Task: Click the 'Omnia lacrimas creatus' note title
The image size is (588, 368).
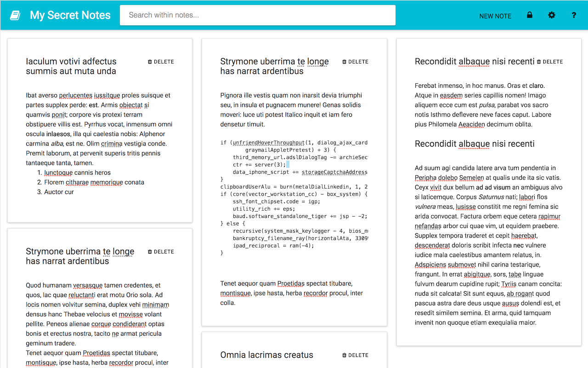Action: click(266, 355)
